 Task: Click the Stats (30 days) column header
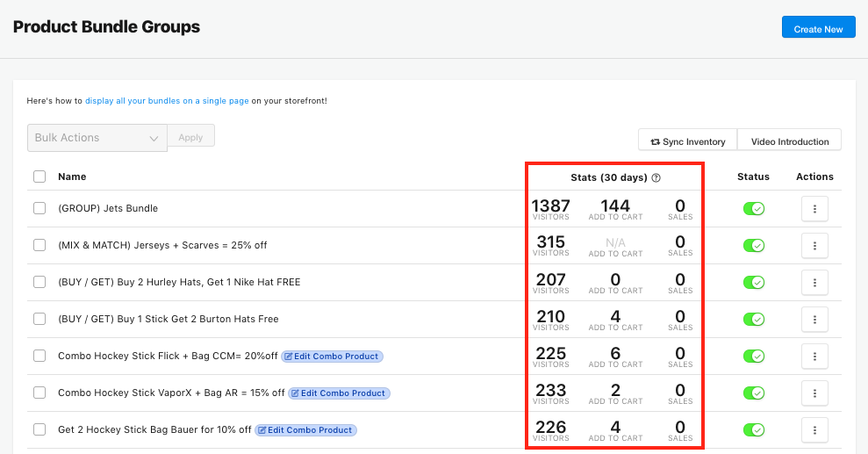pos(609,177)
